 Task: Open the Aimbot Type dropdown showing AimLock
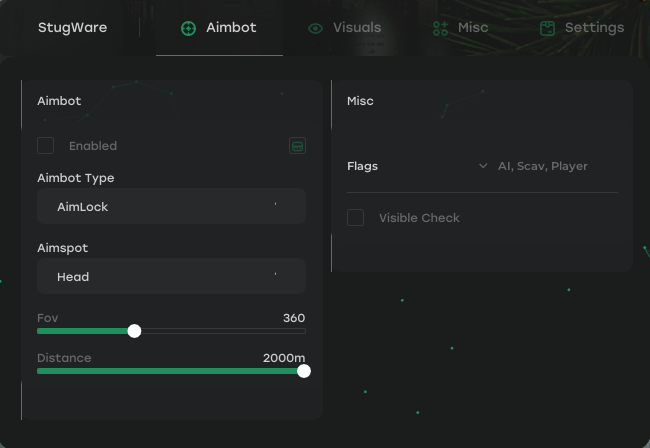point(171,206)
